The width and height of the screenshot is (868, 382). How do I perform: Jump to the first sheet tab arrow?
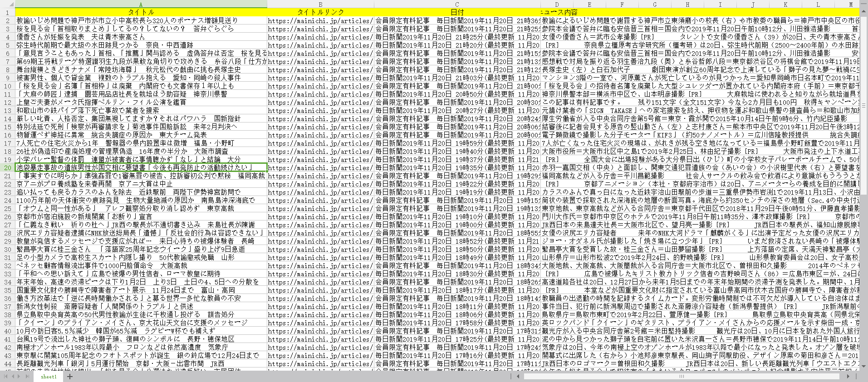(6, 377)
